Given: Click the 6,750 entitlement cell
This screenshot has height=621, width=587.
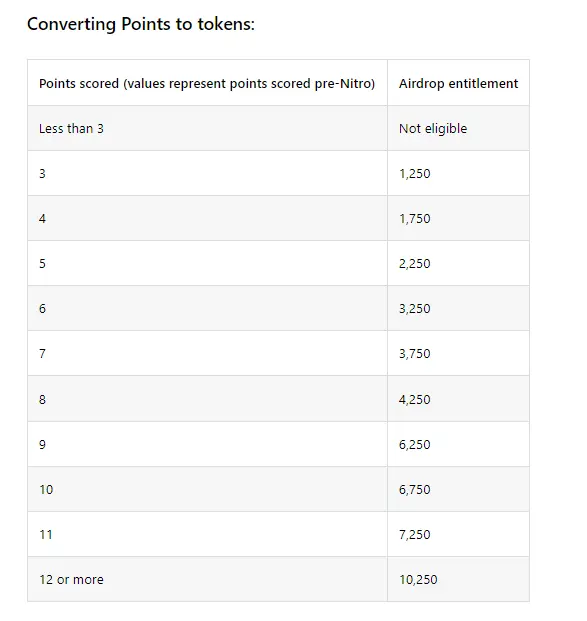Looking at the screenshot, I should point(458,489).
